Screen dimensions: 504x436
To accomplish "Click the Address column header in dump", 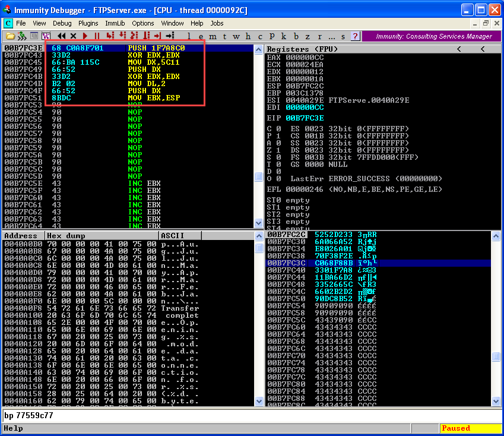I will point(24,236).
